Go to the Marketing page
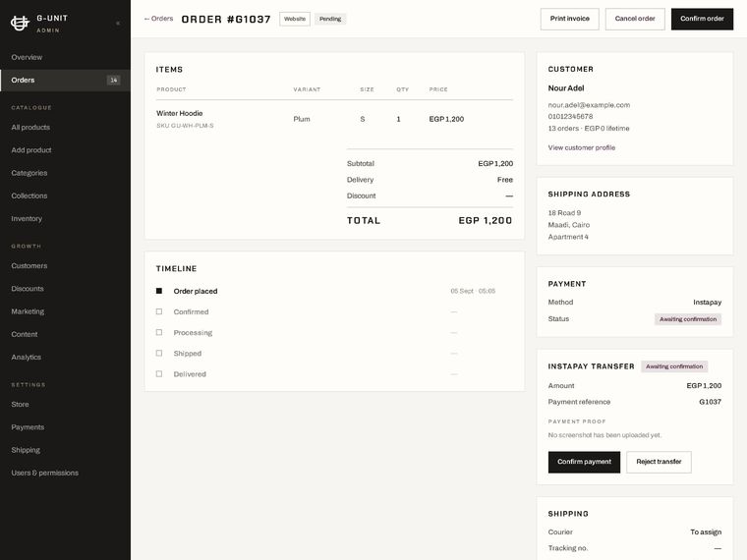This screenshot has height=560, width=747. [28, 311]
